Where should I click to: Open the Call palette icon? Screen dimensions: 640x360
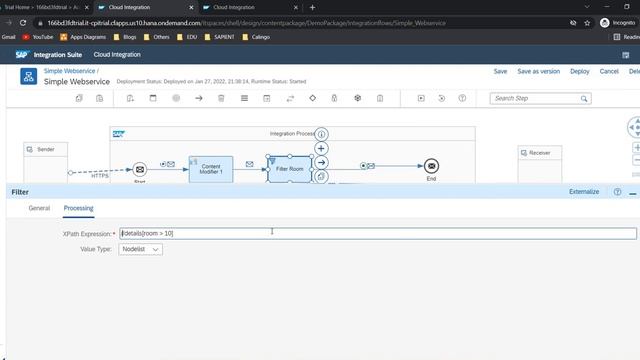(267, 98)
